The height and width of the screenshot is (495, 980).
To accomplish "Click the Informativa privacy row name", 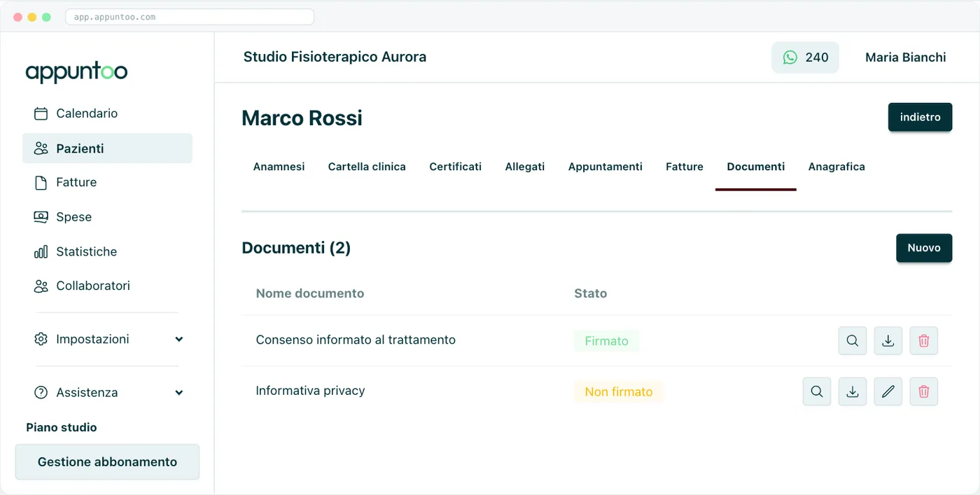I will (311, 391).
